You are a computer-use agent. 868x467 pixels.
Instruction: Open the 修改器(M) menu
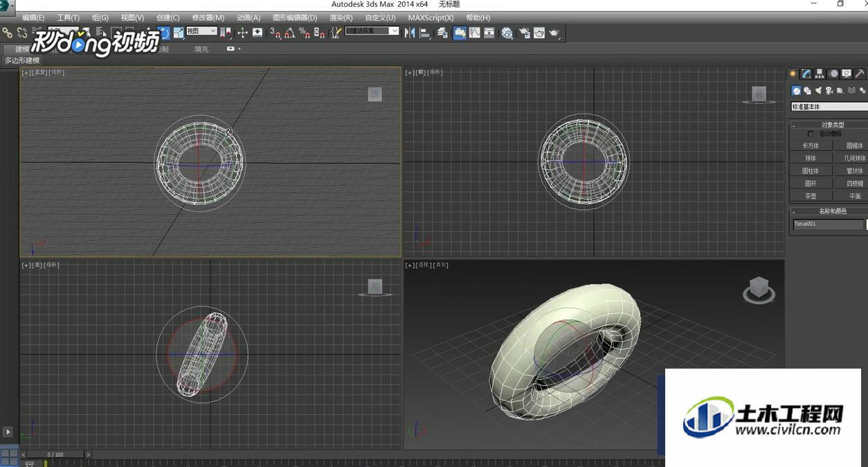tap(208, 17)
